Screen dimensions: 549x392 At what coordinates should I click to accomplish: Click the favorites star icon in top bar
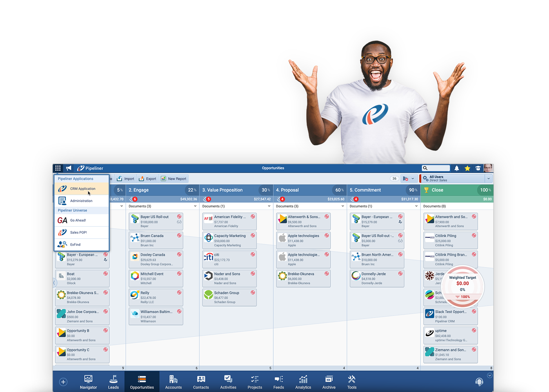(467, 168)
